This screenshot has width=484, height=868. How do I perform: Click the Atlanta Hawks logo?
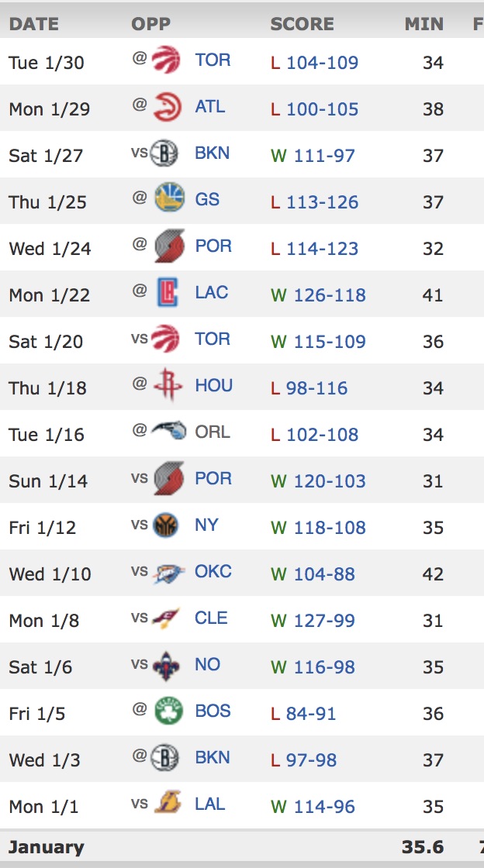(x=166, y=106)
